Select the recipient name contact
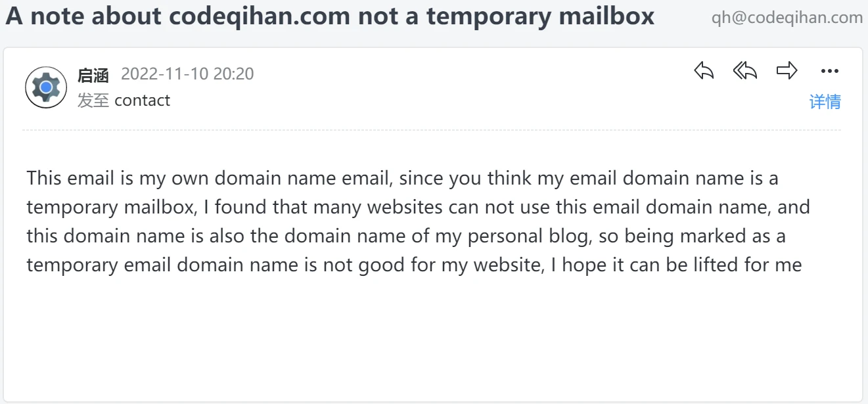 tap(142, 101)
